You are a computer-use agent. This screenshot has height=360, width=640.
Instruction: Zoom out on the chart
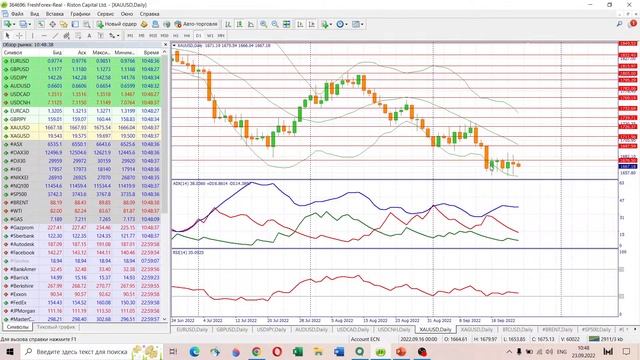click(275, 24)
